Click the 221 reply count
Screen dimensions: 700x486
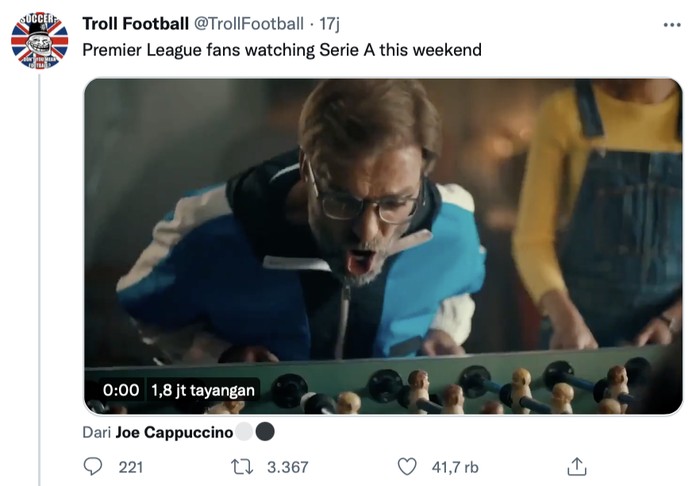[x=131, y=466]
